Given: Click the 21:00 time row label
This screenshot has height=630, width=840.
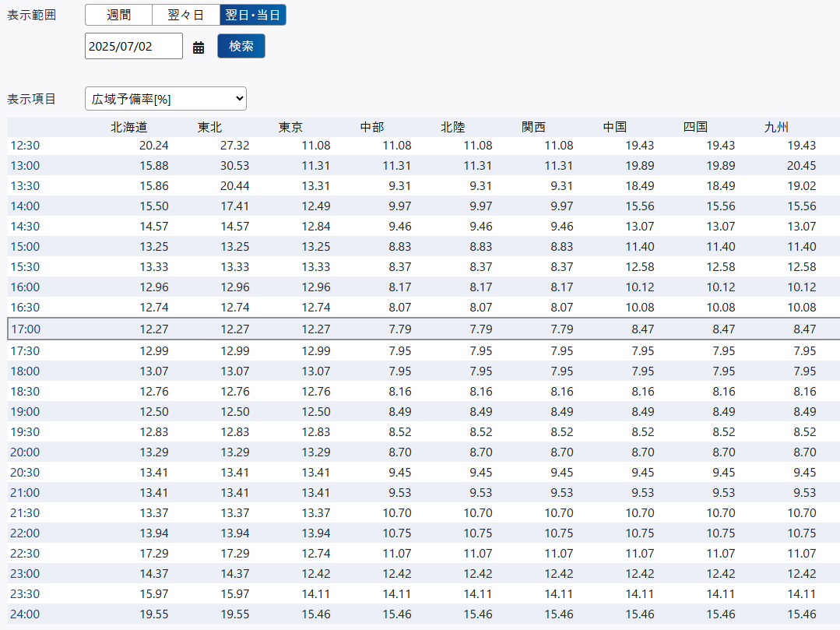Looking at the screenshot, I should [x=25, y=493].
